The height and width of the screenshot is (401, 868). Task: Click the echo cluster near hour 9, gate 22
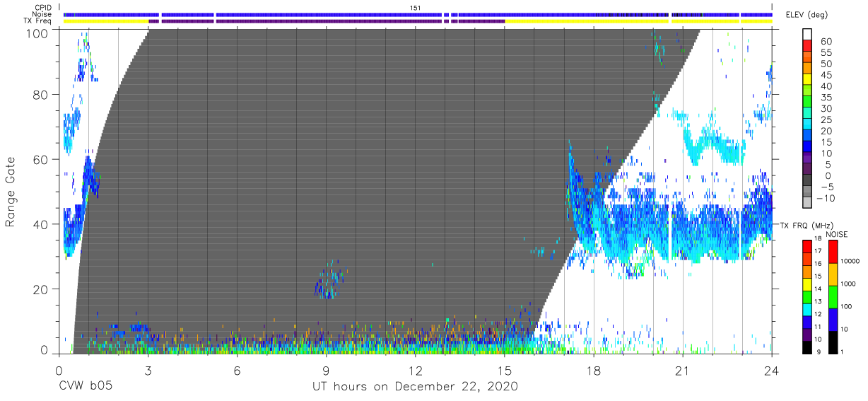[330, 280]
